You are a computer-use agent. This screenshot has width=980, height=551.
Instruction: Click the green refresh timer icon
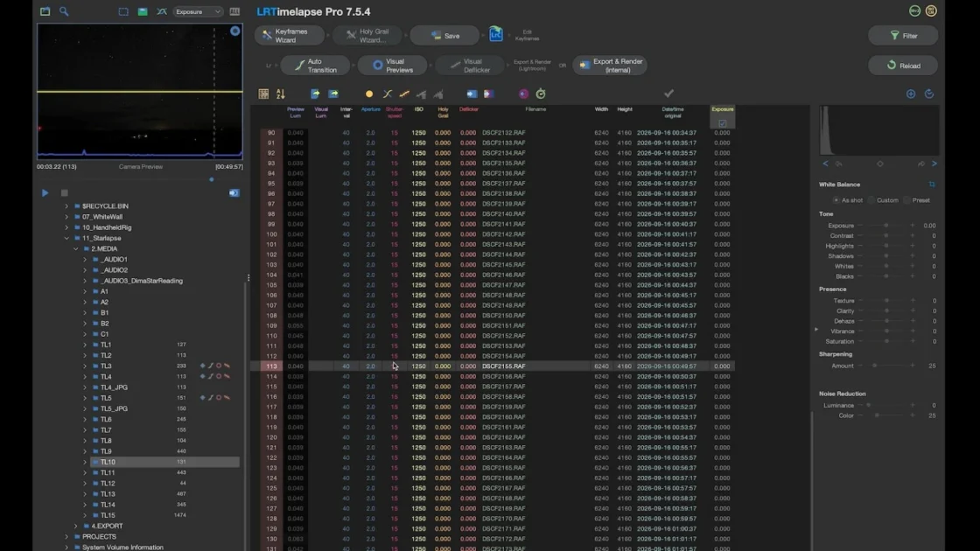pyautogui.click(x=541, y=94)
